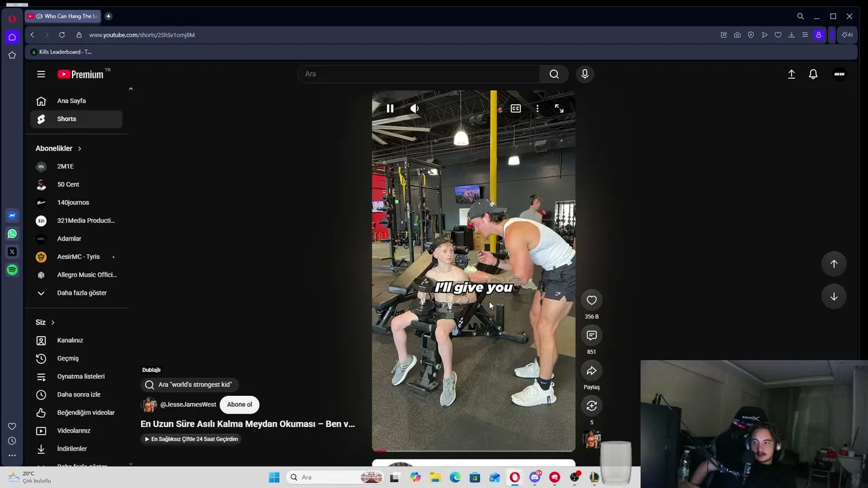Open X (Twitter) in the Opera sidebar
The height and width of the screenshot is (488, 868).
pyautogui.click(x=12, y=252)
